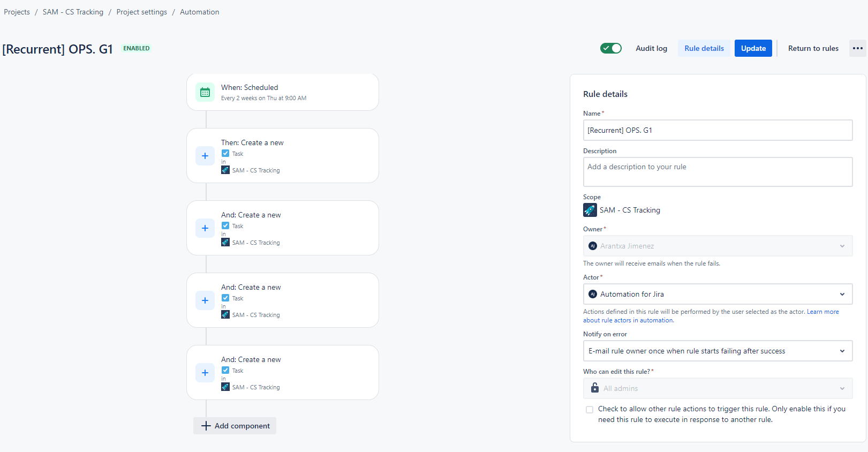Click the plus icon on first Create task
The image size is (868, 452).
[205, 156]
